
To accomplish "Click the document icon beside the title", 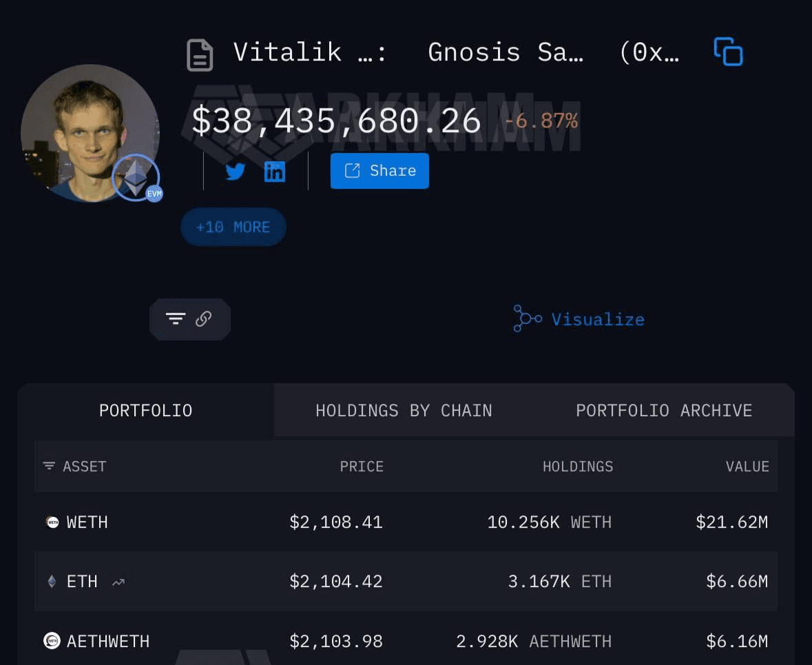I will click(x=200, y=55).
